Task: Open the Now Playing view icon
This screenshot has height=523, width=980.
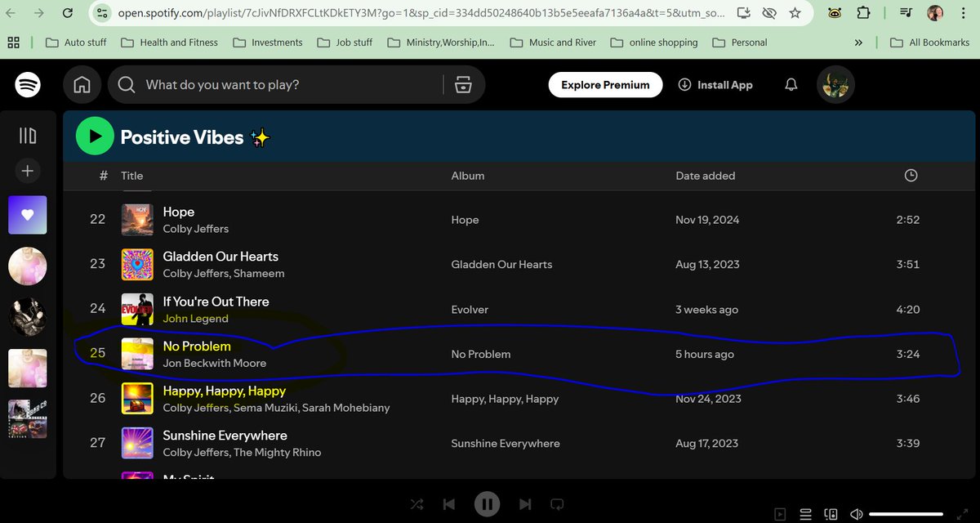Action: pos(781,514)
